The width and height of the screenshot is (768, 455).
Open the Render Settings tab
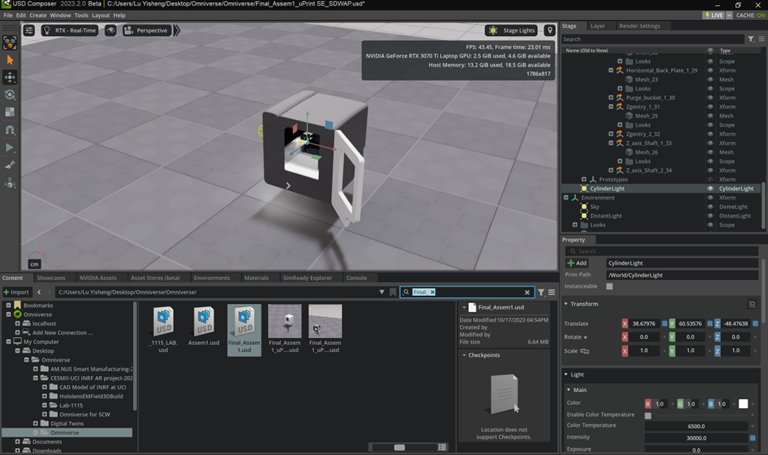(639, 26)
